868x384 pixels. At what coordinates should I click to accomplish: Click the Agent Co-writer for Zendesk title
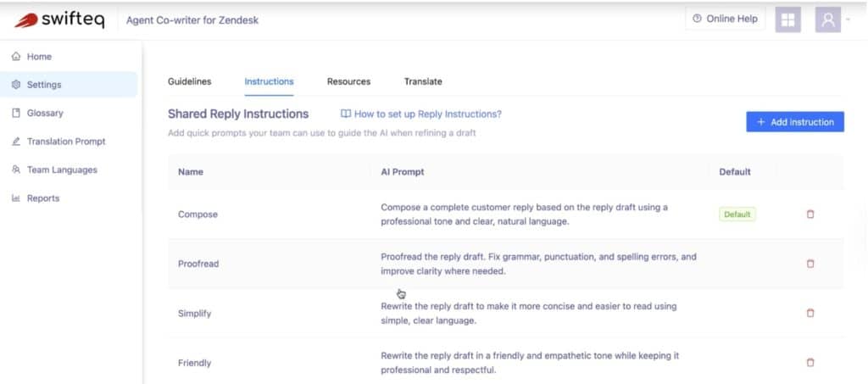[x=192, y=20]
